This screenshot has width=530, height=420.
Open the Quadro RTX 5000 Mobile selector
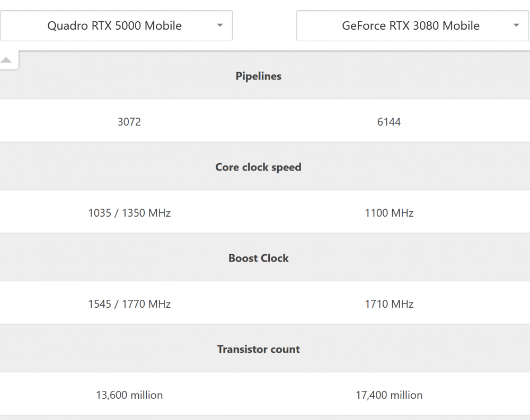point(114,25)
